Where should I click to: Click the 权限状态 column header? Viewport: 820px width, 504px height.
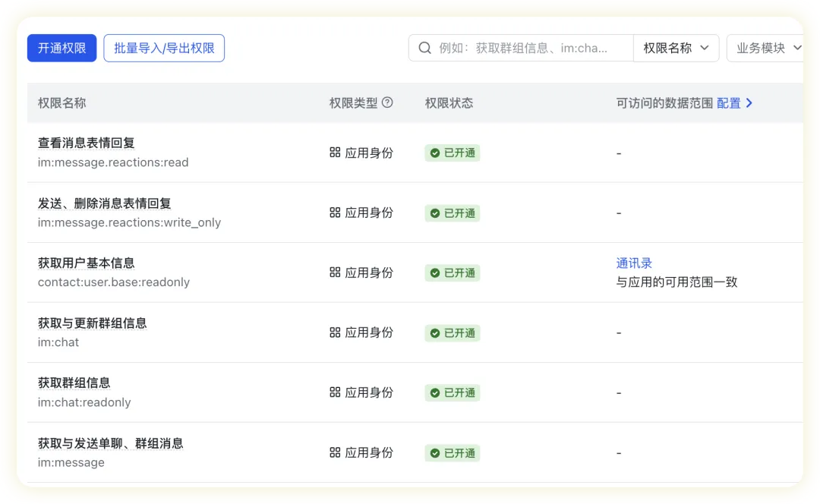(x=449, y=103)
